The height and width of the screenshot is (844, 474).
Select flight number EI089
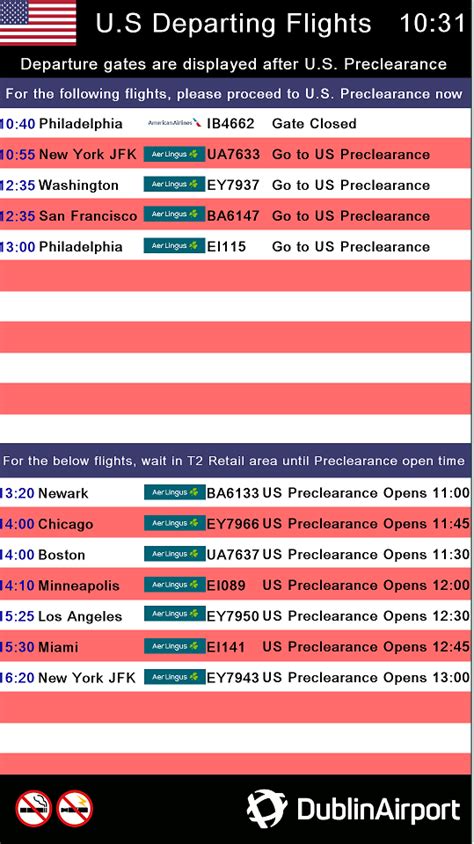(x=226, y=585)
